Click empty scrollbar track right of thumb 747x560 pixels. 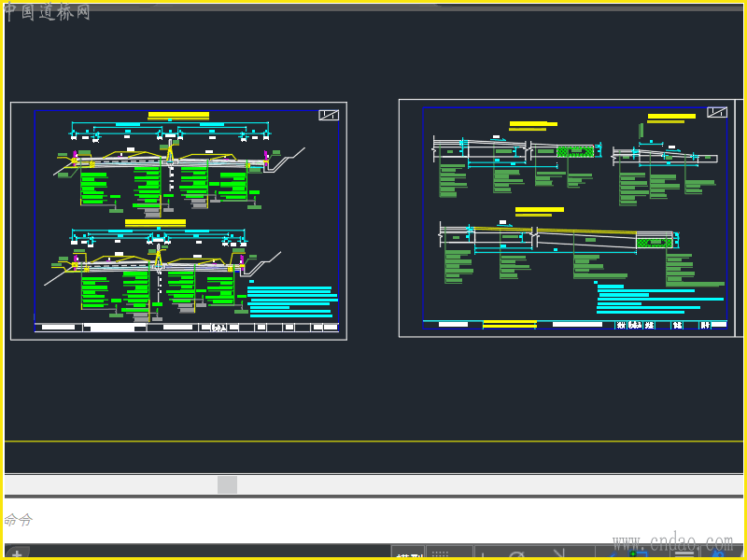click(x=489, y=484)
